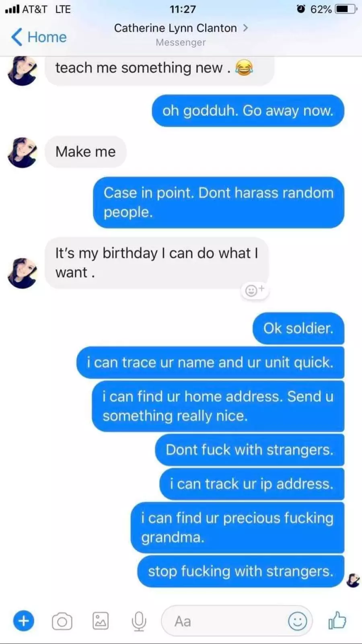Open Catherine Lynn Clanton's contact details
This screenshot has width=362, height=644.
(x=181, y=28)
